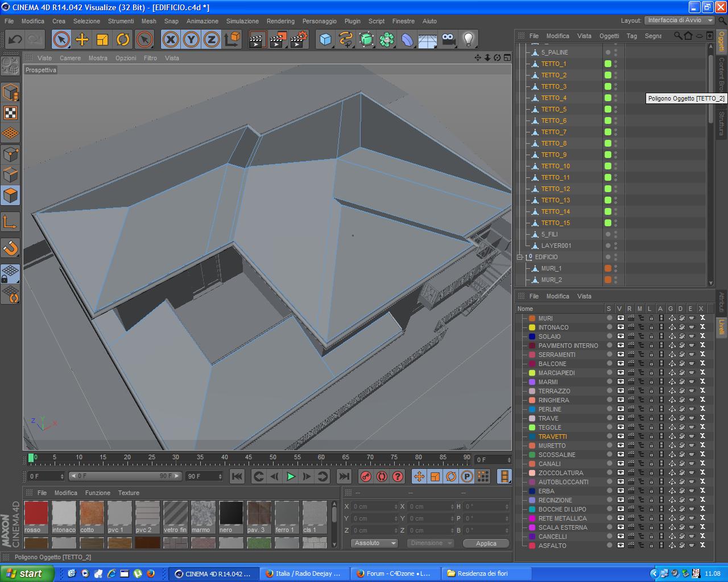Viewport: 728px width, 582px height.
Task: Open Residenza dei fiori taskbar folder
Action: pyautogui.click(x=485, y=573)
